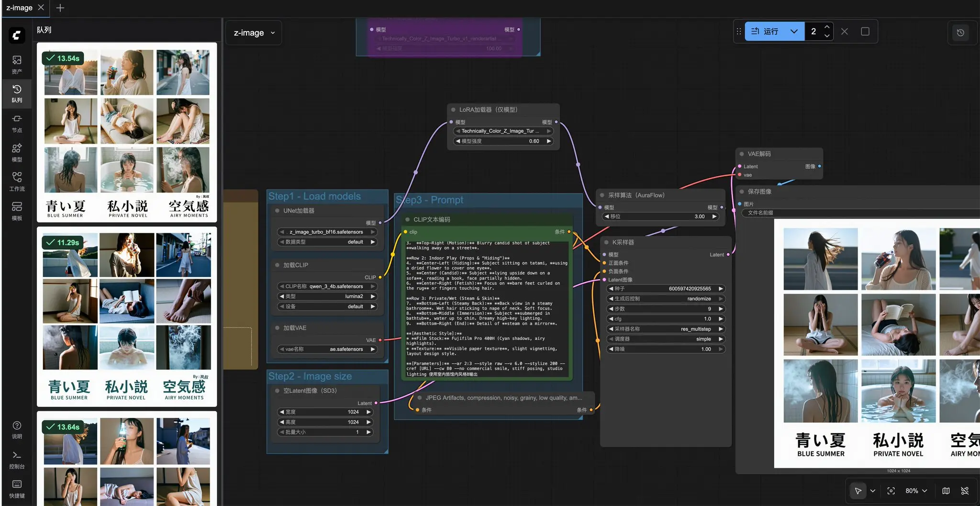980x506 pixels.
Task: Open the 模板 templates panel
Action: pos(17,211)
